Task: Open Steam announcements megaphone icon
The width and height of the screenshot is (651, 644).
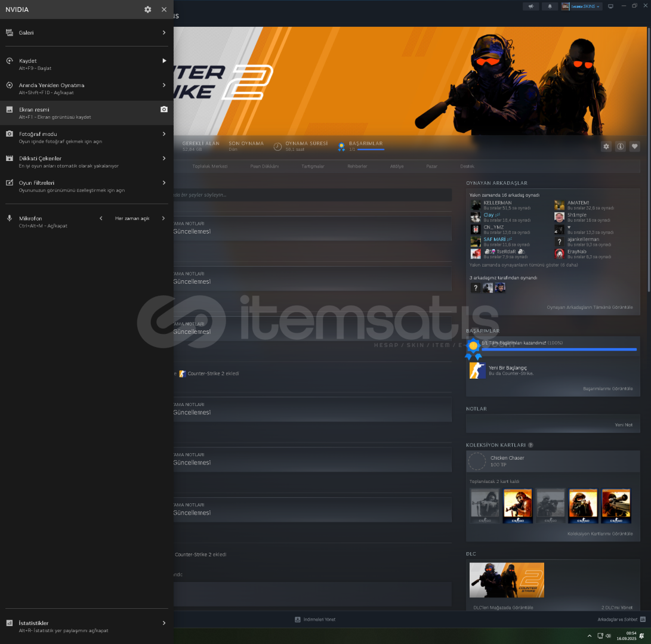Action: tap(531, 6)
